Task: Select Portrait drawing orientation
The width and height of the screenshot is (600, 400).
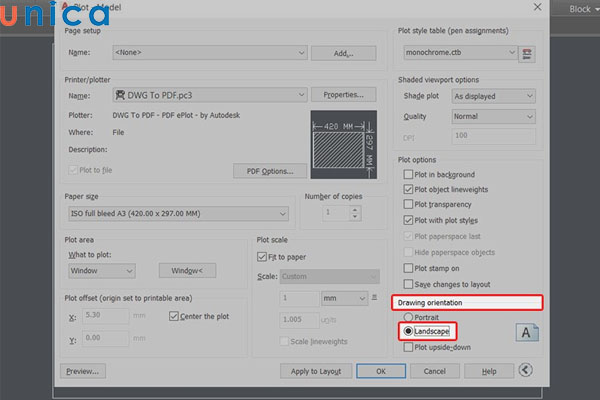Action: click(x=407, y=317)
